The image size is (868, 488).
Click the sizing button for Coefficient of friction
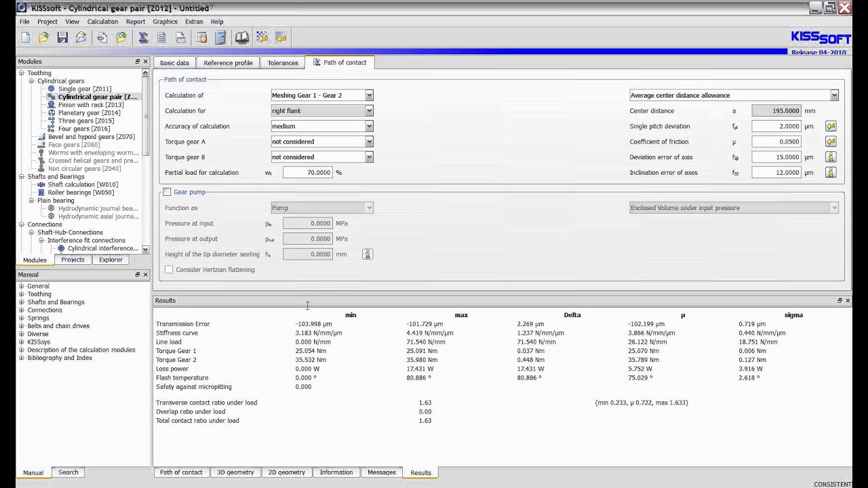click(831, 142)
